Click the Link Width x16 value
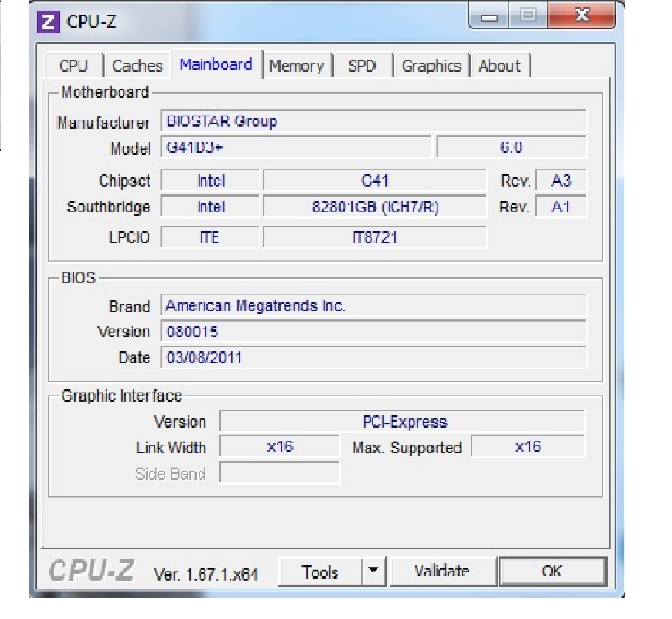This screenshot has height=619, width=672. [x=280, y=446]
